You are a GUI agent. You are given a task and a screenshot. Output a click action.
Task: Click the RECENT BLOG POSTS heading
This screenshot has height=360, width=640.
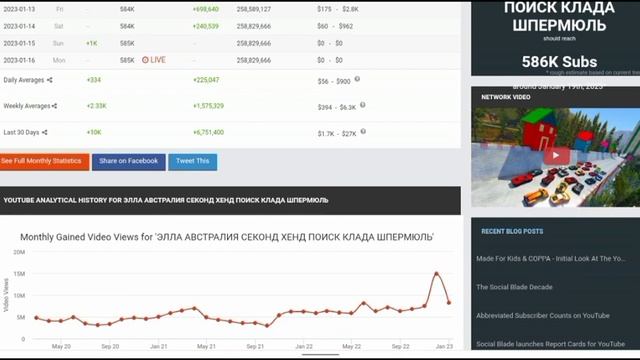click(x=512, y=231)
